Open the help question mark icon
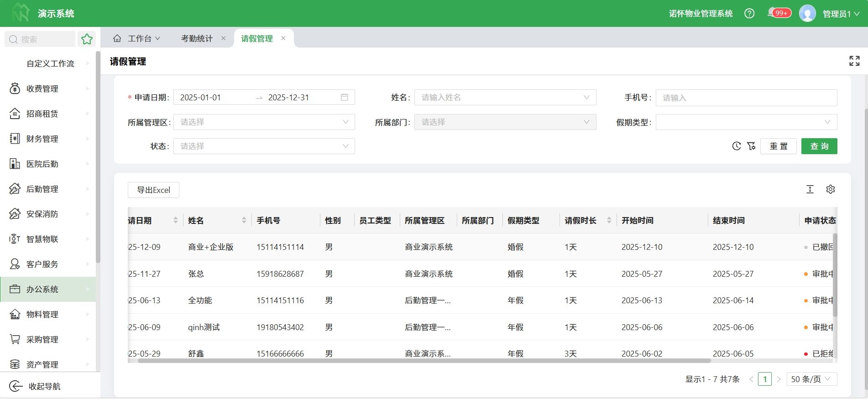Screen dimensions: 868x399 pos(749,14)
